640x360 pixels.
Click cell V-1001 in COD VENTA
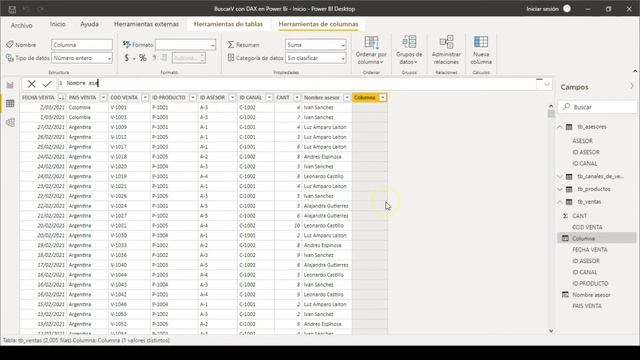pos(129,107)
